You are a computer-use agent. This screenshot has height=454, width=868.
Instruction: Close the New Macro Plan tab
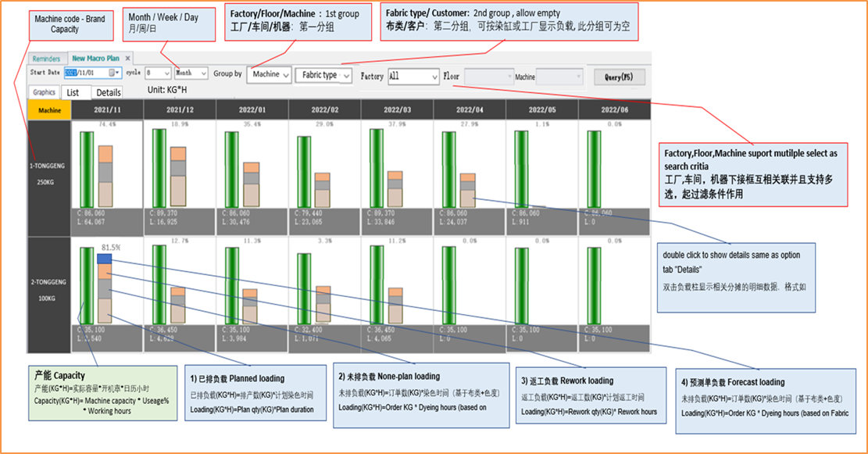[x=127, y=58]
